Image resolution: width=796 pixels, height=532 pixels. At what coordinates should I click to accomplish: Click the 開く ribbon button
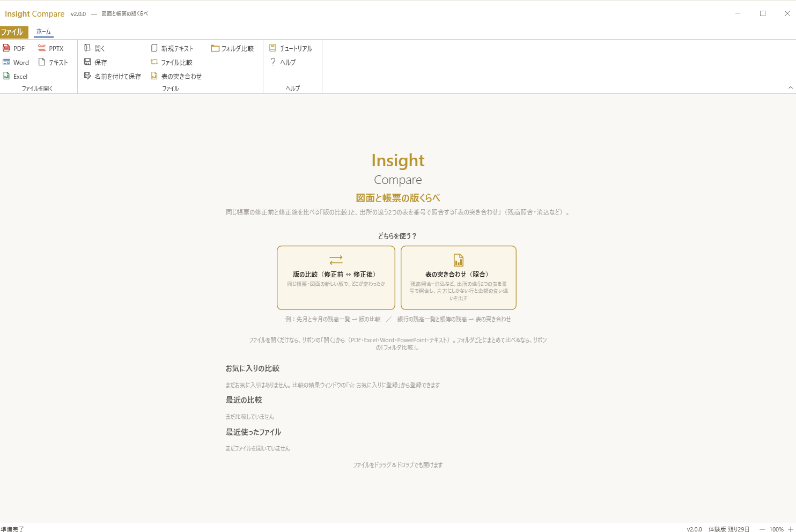94,48
